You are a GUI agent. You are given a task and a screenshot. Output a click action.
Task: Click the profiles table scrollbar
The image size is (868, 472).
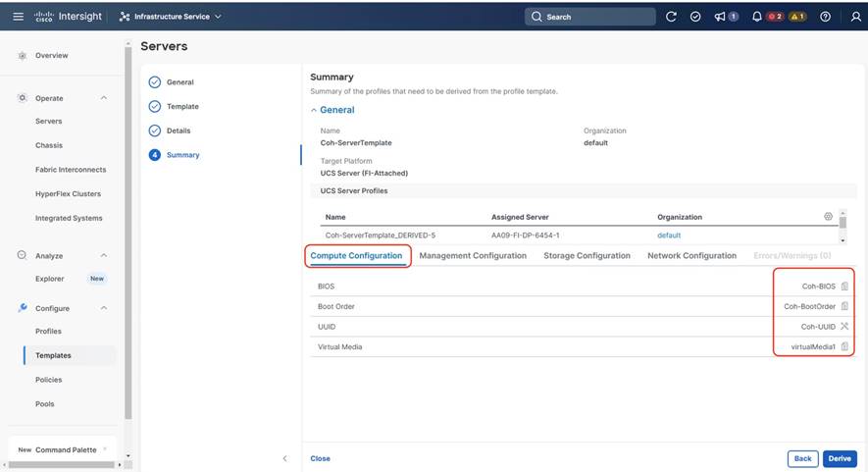click(x=842, y=223)
